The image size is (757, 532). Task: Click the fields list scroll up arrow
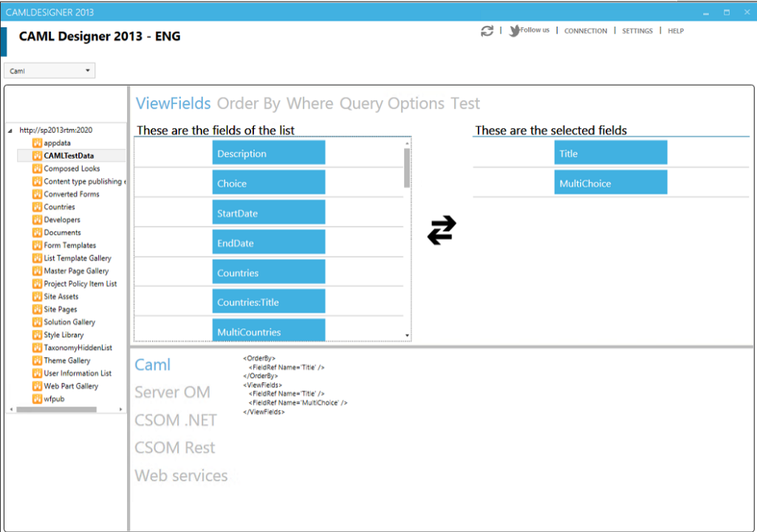407,143
